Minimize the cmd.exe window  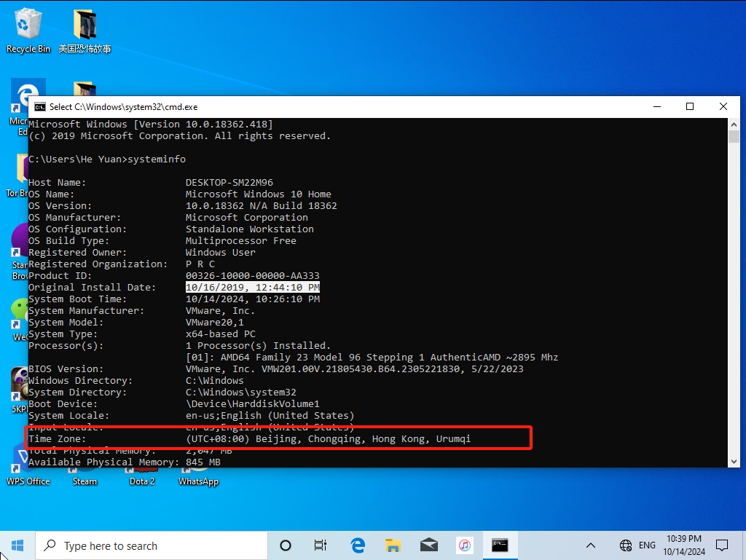pos(657,106)
